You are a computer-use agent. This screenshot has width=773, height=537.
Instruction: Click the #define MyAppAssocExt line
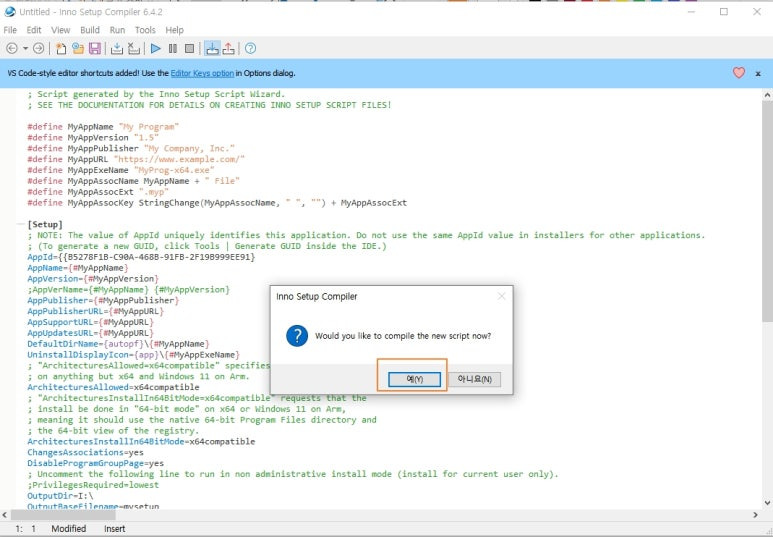(x=98, y=192)
